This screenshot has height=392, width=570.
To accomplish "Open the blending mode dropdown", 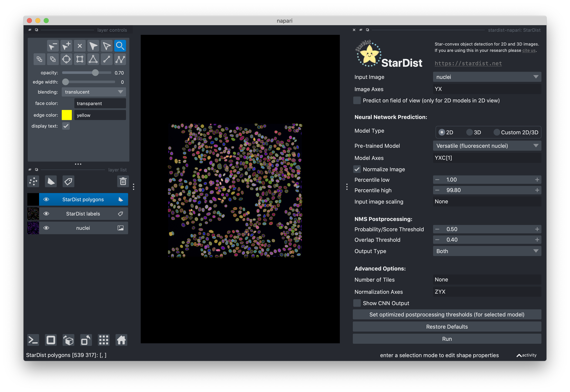I will tap(94, 92).
